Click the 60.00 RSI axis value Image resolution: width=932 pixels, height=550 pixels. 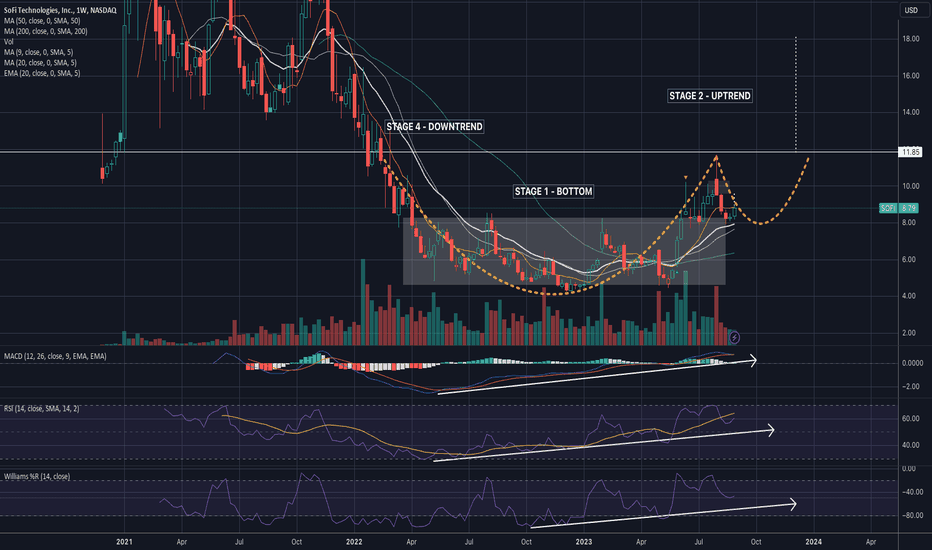point(911,419)
